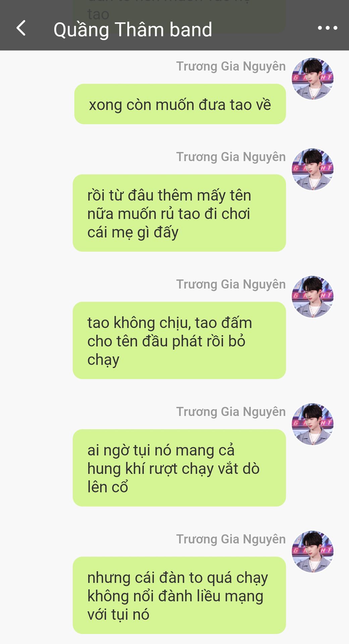
Task: Tap sender name above 'tao không chịu' message
Action: 231,284
